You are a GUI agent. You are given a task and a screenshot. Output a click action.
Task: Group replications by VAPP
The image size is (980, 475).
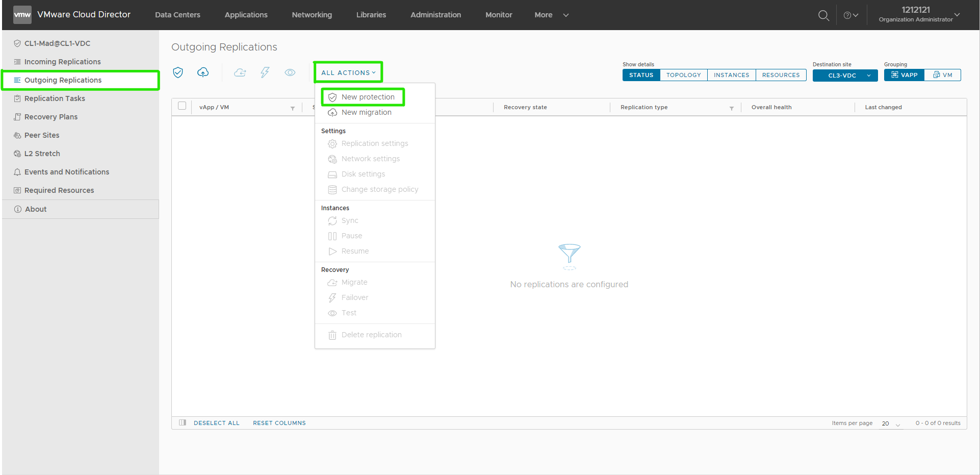(904, 75)
